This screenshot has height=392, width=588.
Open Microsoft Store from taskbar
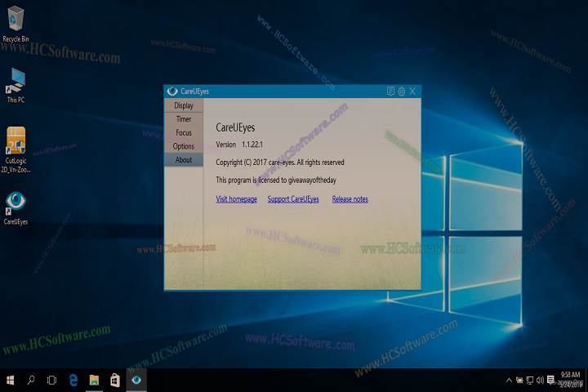(x=115, y=381)
